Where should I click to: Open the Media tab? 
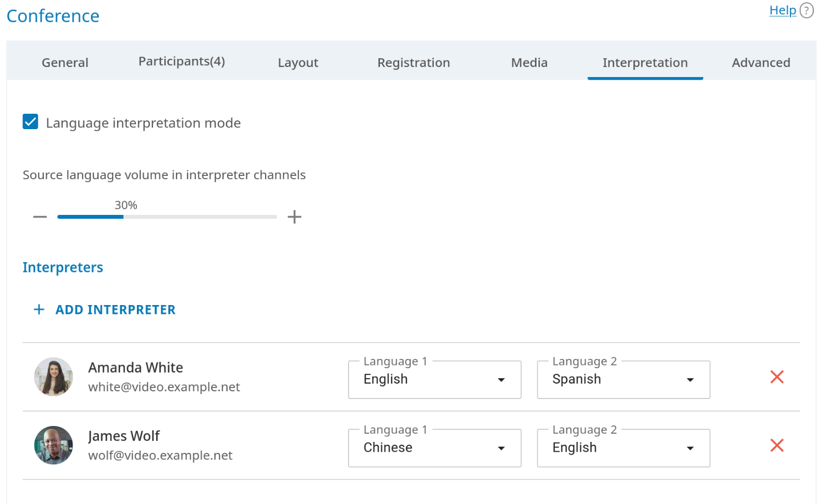click(x=529, y=63)
